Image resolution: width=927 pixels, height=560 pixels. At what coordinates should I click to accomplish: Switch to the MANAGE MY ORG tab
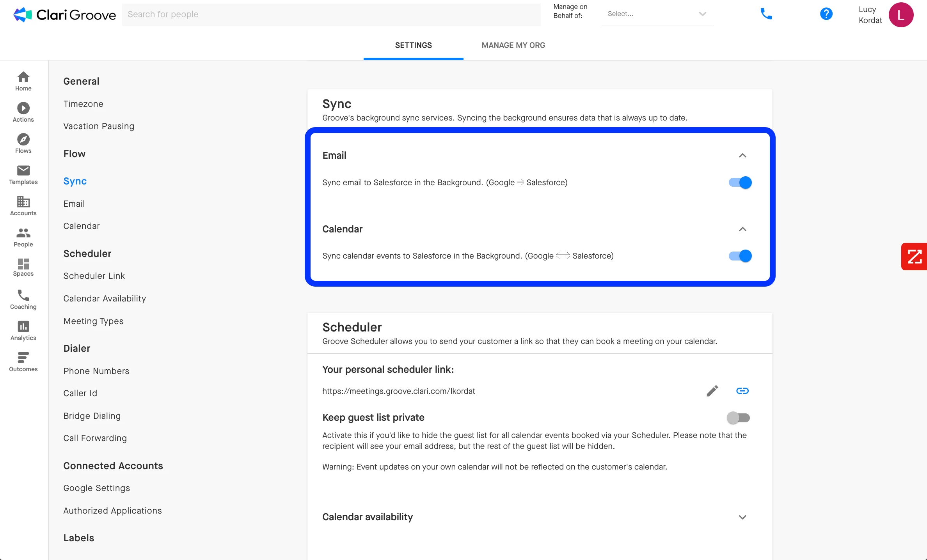(x=513, y=45)
